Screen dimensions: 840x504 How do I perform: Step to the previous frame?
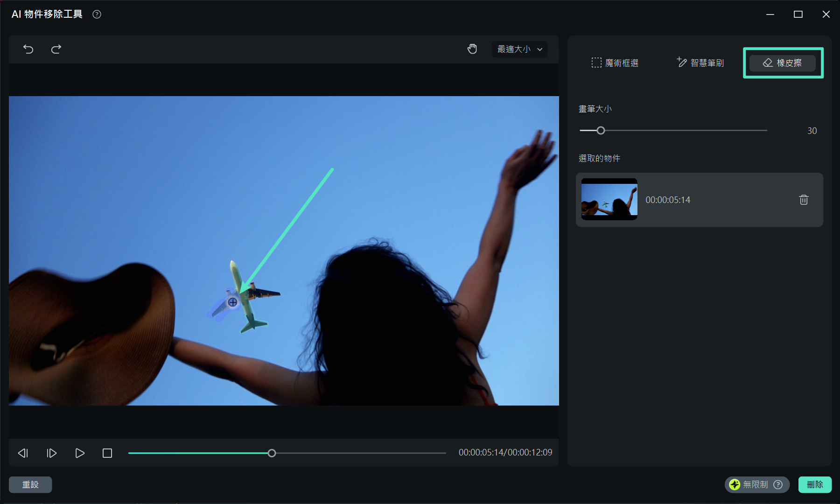(x=23, y=453)
